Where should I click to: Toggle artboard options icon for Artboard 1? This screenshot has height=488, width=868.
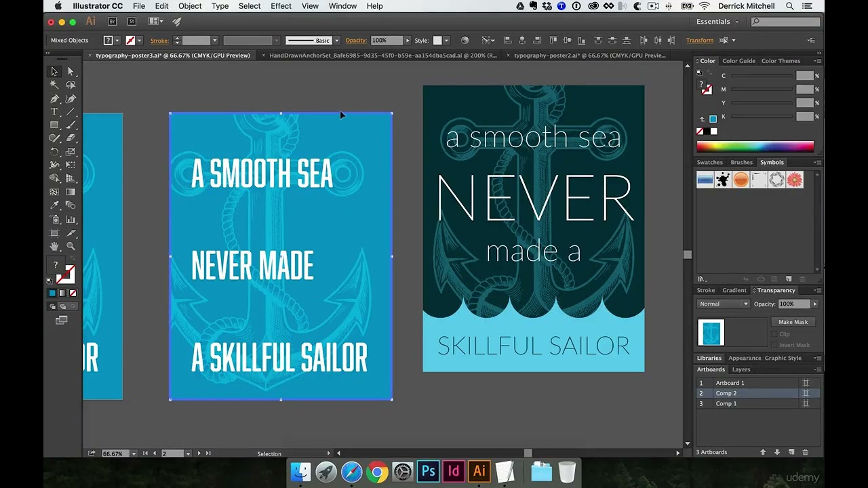(806, 383)
